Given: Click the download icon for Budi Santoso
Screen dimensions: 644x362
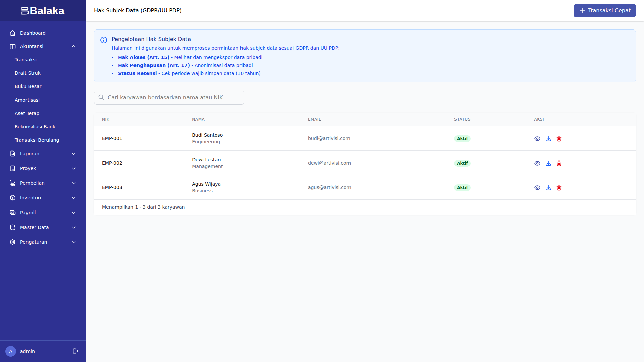Looking at the screenshot, I should point(548,139).
